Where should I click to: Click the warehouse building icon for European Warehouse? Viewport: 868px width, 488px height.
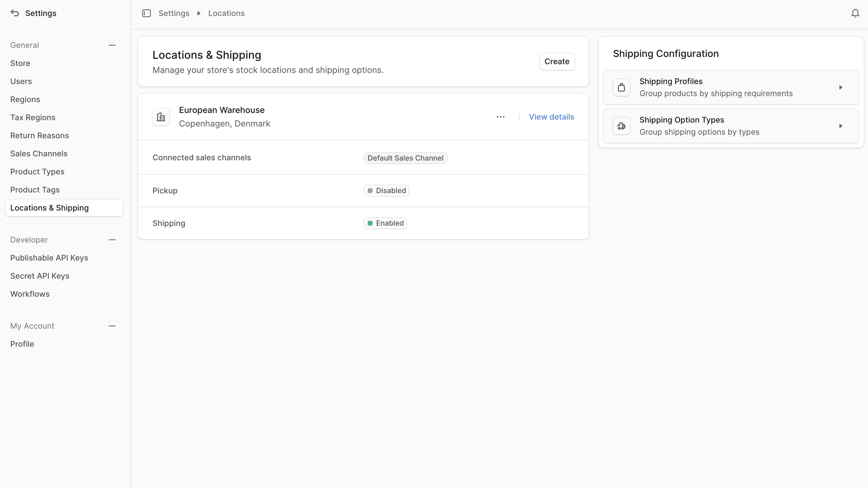click(161, 117)
